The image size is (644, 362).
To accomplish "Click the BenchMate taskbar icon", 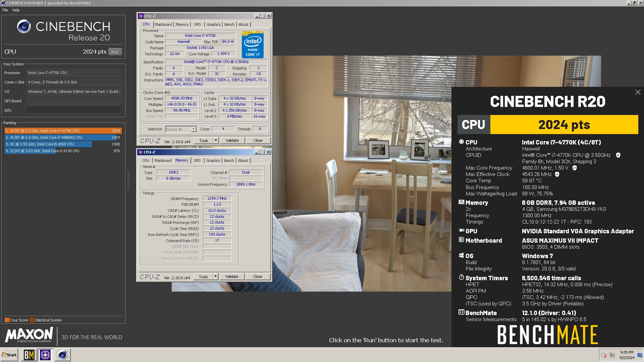I will (29, 355).
